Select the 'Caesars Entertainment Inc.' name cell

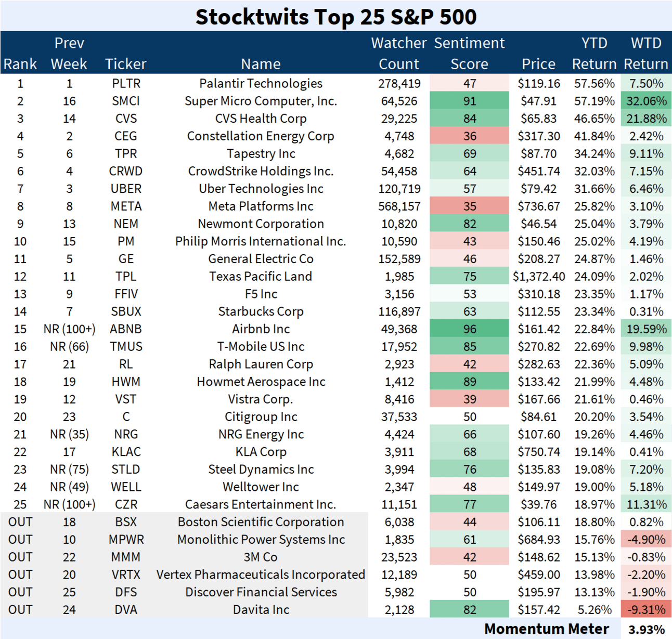pyautogui.click(x=261, y=505)
